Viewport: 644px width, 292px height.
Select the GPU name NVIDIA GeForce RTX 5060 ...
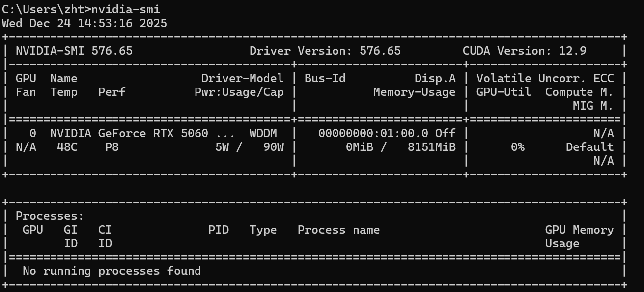pos(129,133)
